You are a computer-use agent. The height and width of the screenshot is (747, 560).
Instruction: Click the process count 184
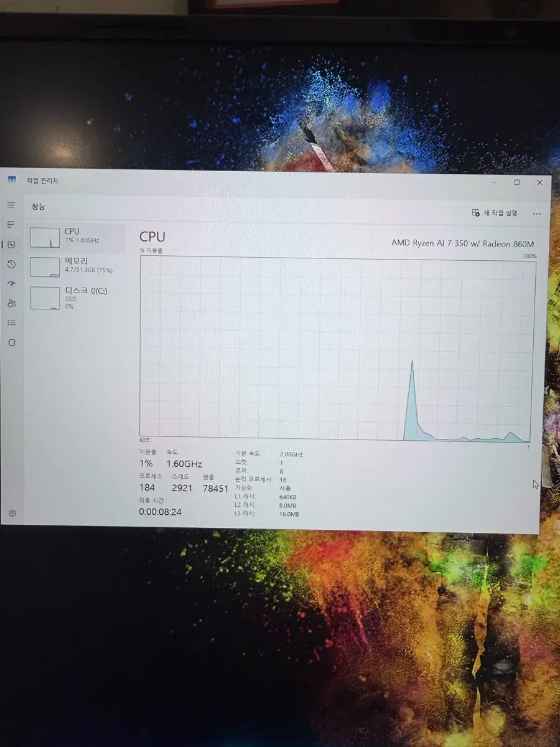pyautogui.click(x=147, y=488)
